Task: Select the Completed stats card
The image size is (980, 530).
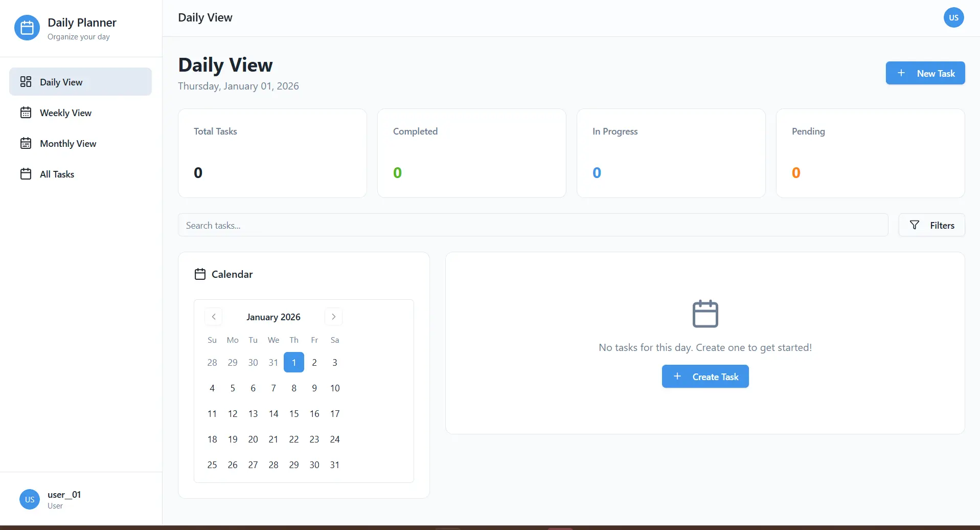Action: coord(471,153)
